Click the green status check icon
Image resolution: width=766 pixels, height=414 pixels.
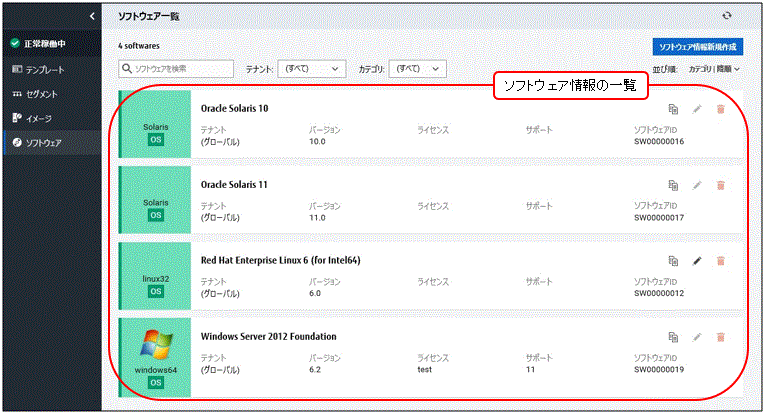15,43
